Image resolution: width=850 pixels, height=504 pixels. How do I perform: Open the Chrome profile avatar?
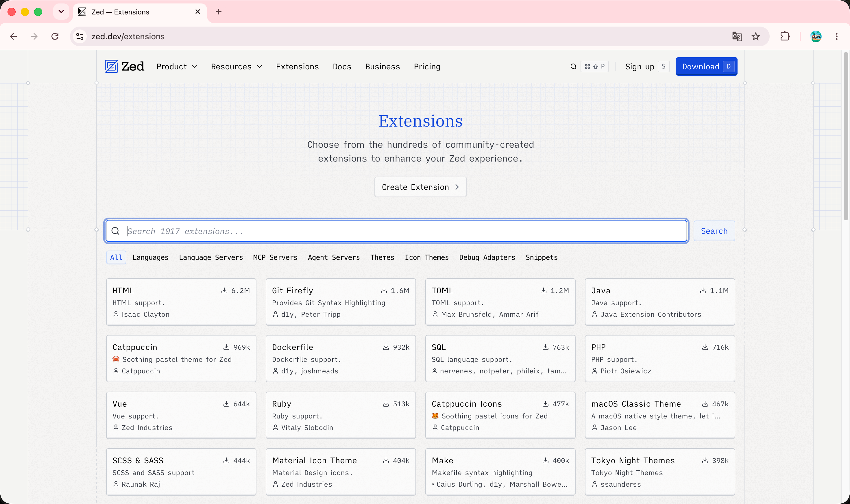point(816,36)
